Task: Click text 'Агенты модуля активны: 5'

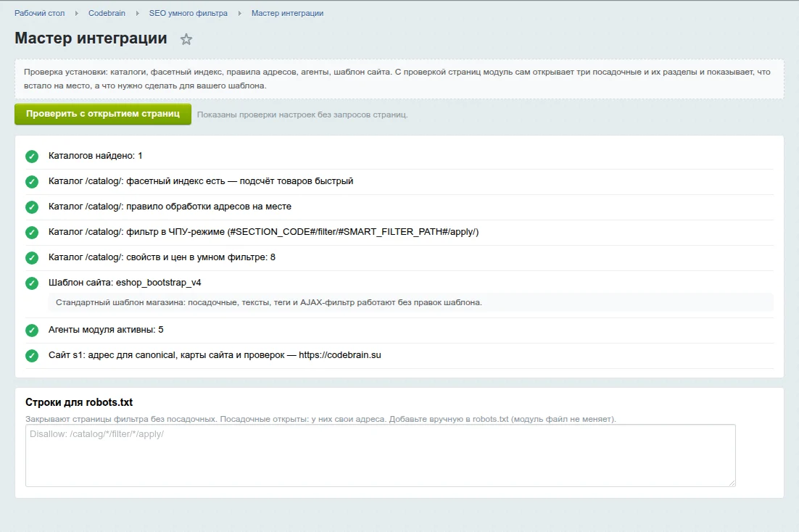Action: tap(106, 330)
